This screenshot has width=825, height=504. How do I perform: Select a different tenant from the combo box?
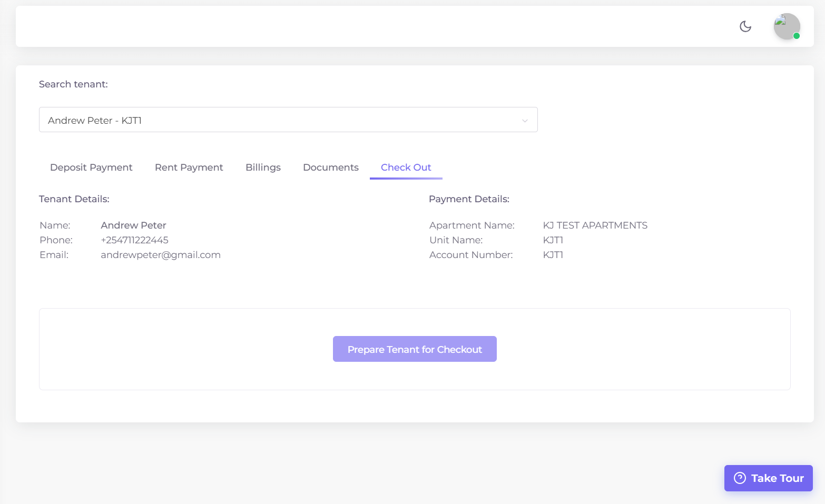[x=288, y=120]
